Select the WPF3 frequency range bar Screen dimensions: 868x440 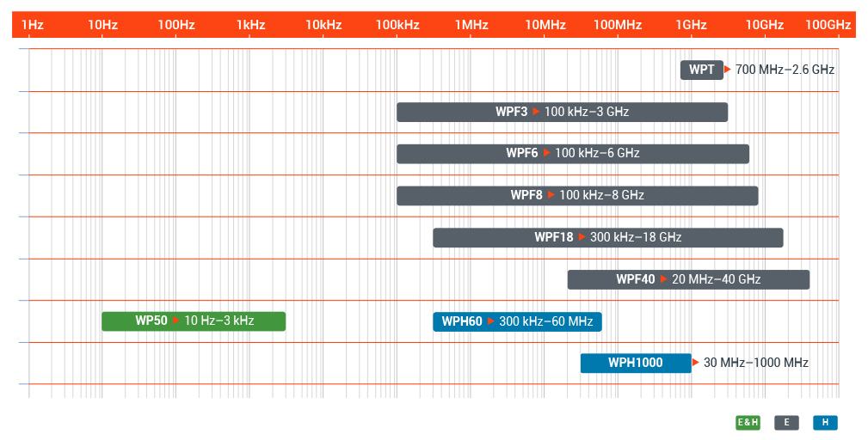[562, 113]
